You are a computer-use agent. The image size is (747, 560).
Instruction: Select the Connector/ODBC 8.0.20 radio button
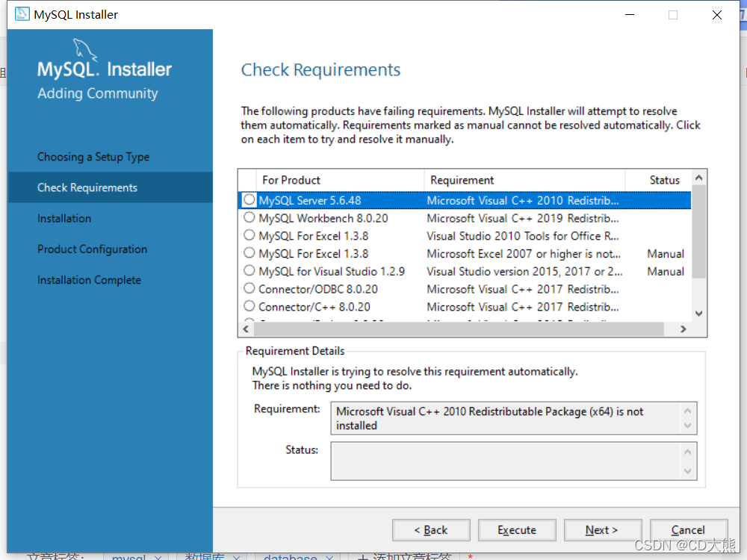[249, 288]
